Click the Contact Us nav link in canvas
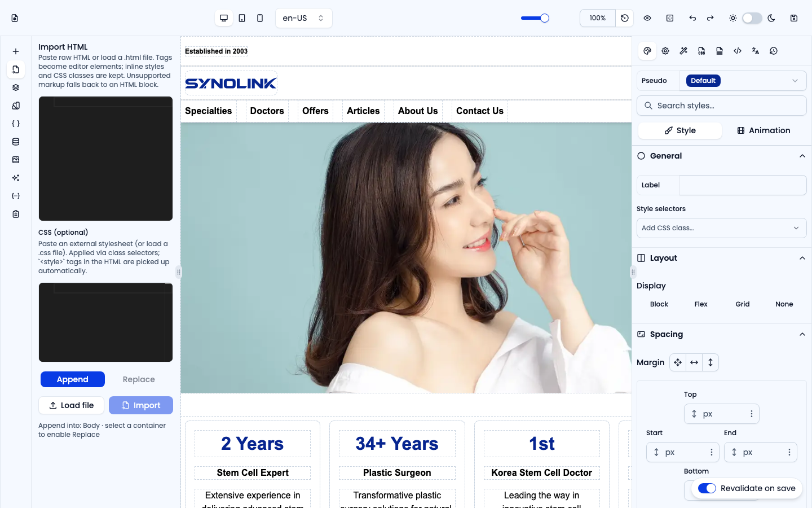 480,111
